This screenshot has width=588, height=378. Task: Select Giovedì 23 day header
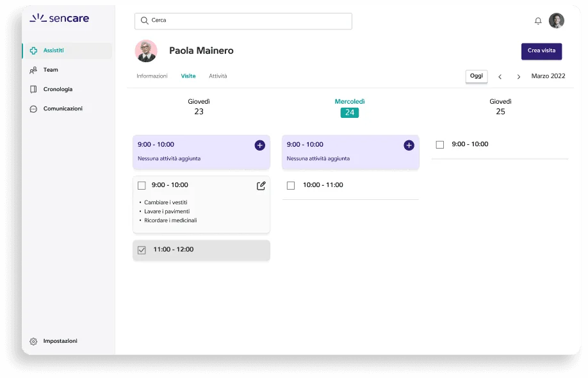(199, 107)
